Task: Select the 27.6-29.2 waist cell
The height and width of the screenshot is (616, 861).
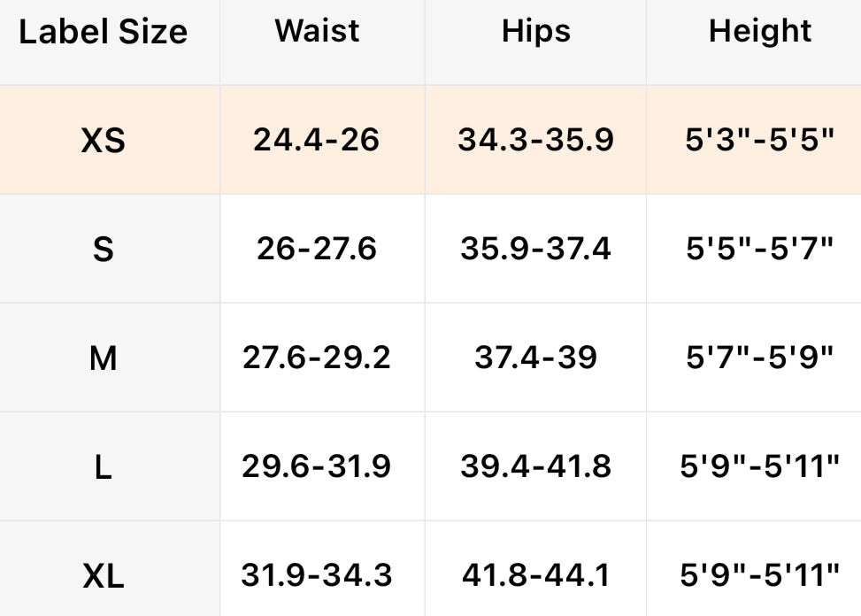Action: [317, 358]
